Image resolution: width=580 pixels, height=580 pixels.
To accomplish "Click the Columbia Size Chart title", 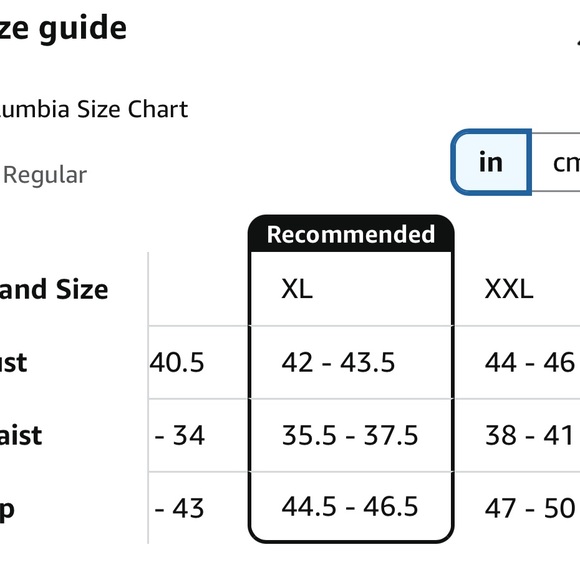I will click(94, 109).
